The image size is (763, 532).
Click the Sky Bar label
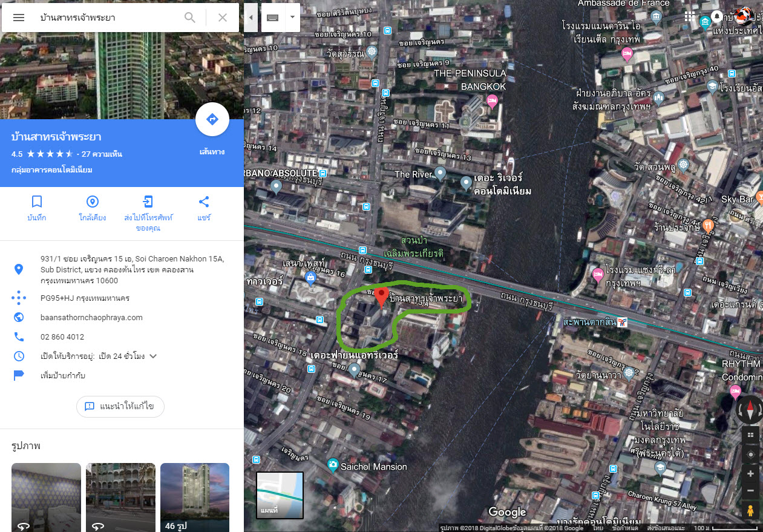click(738, 199)
